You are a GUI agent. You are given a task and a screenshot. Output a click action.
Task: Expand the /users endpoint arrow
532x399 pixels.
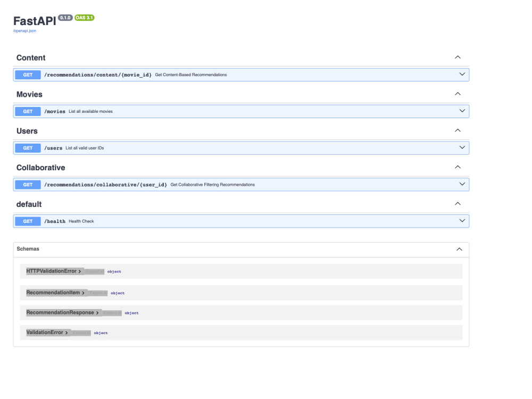(462, 147)
